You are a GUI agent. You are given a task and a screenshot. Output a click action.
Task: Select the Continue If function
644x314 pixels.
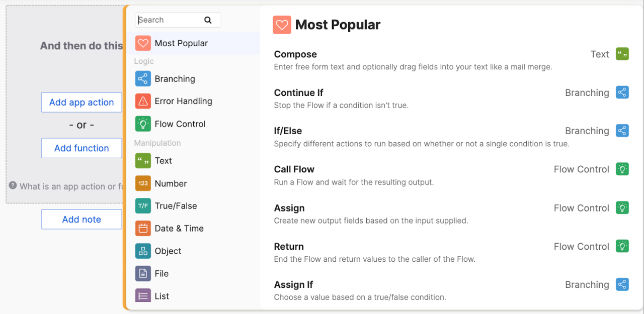[x=298, y=93]
